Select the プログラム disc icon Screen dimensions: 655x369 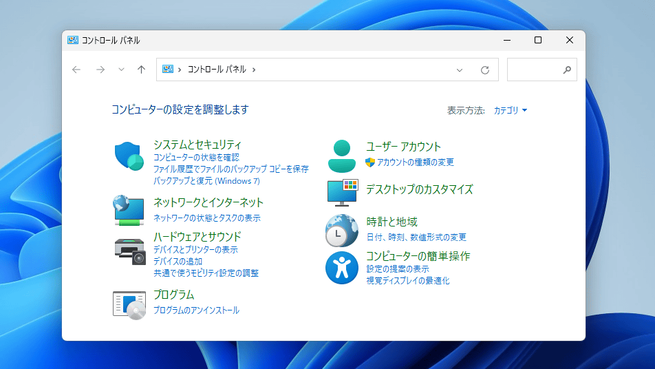click(129, 305)
